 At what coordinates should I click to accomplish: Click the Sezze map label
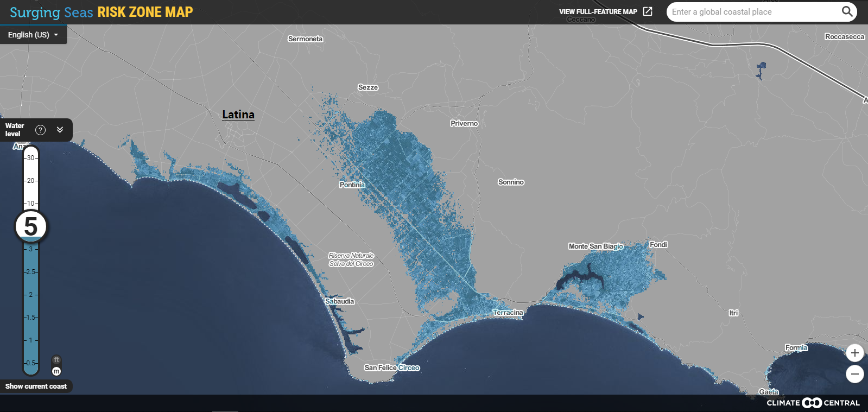[368, 87]
